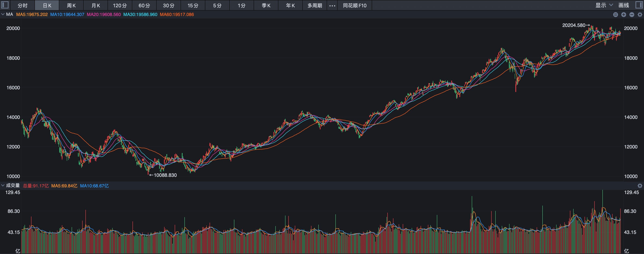This screenshot has height=254, width=644.
Task: Click the MA indicator name label
Action: pyautogui.click(x=10, y=14)
